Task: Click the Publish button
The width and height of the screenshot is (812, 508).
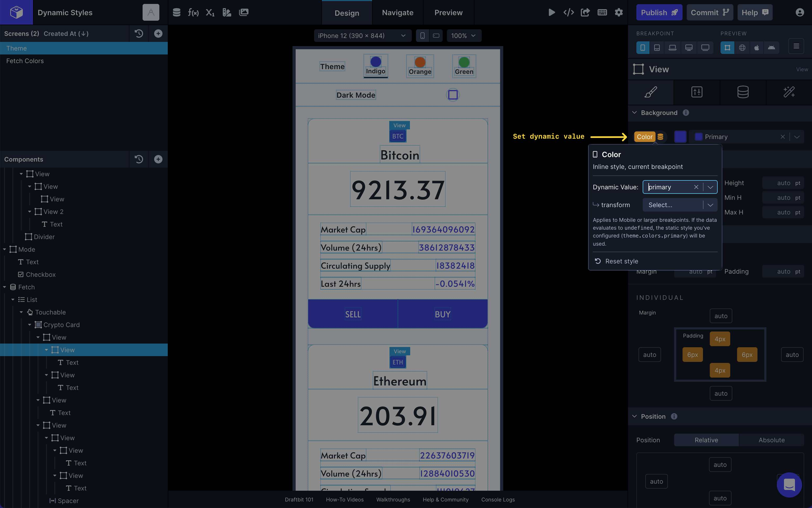Action: (659, 12)
